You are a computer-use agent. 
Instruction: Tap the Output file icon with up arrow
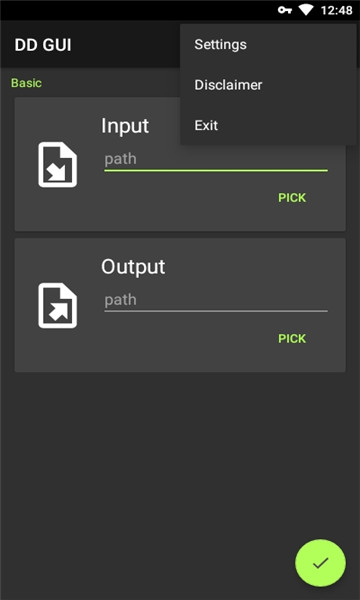[57, 305]
